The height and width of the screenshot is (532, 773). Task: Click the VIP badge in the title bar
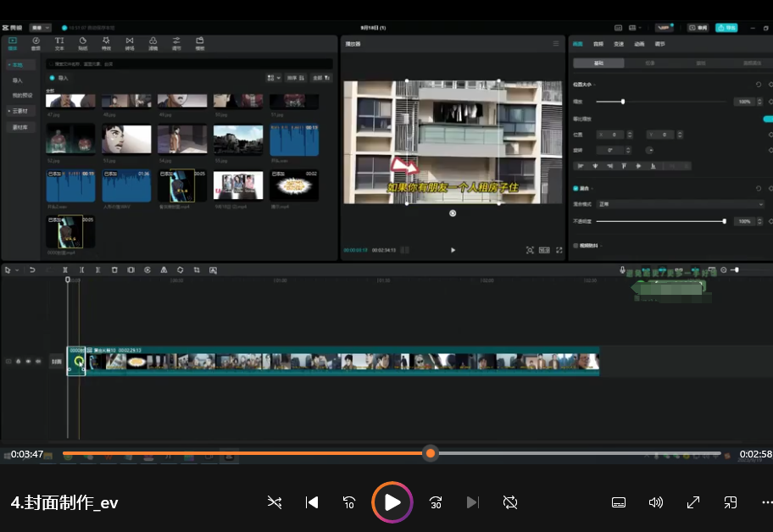click(x=664, y=28)
